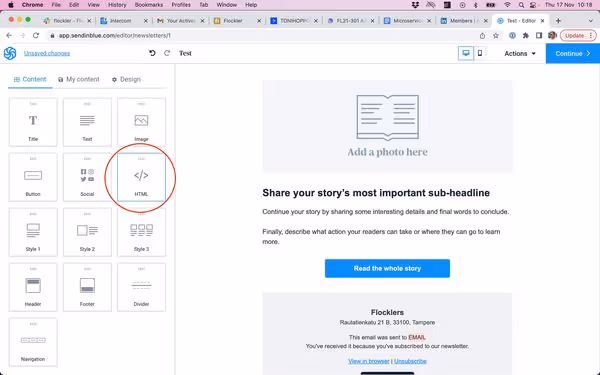This screenshot has width=600, height=375.
Task: Open the Chrome File menu
Action: (56, 5)
